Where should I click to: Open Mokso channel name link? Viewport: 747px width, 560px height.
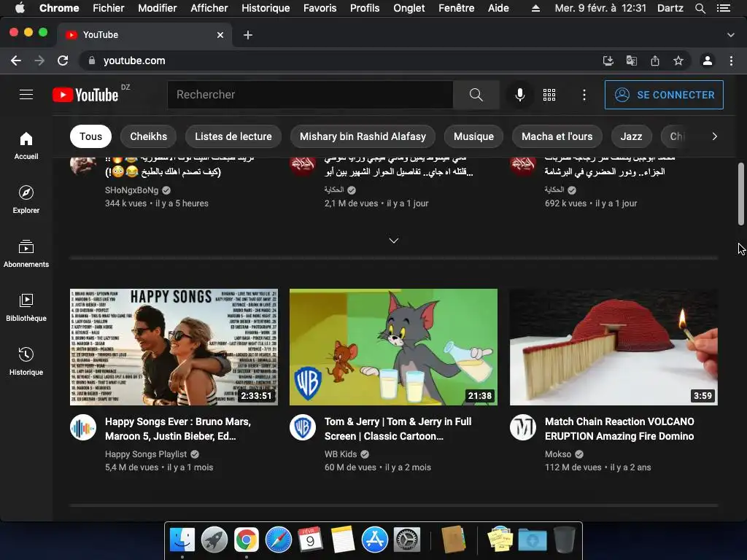coord(558,454)
